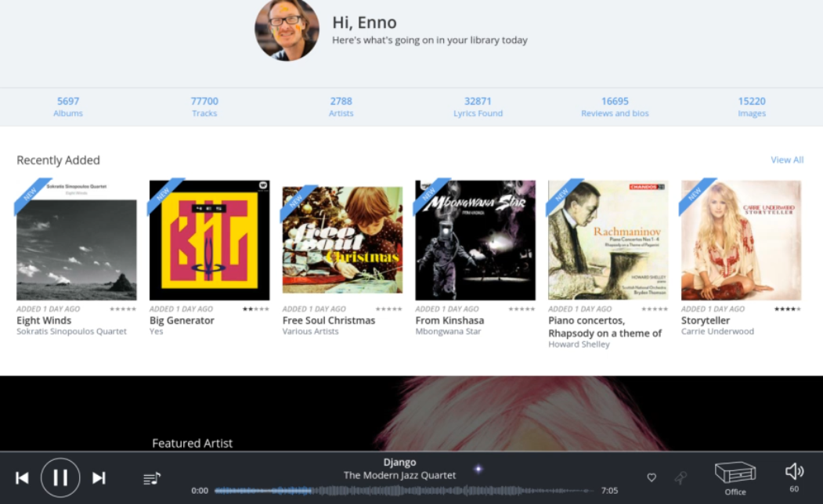Favorite the current track with the heart
The width and height of the screenshot is (823, 504).
click(x=652, y=477)
